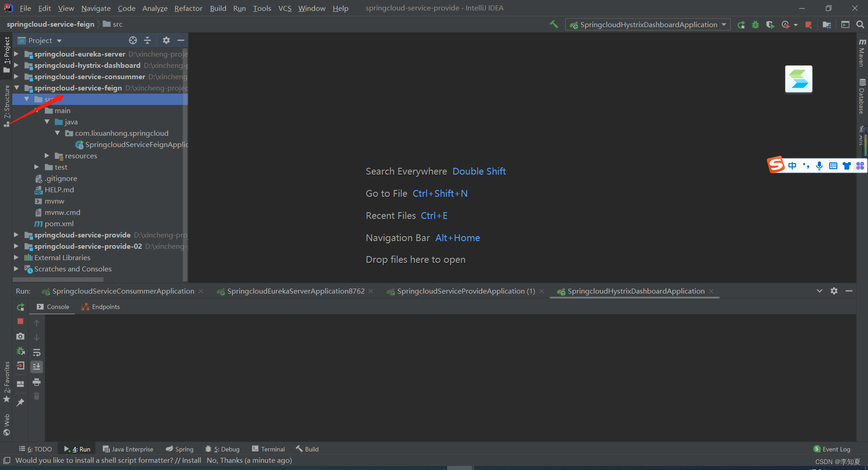Open Project panel settings gear
This screenshot has height=470, width=868.
click(x=166, y=40)
